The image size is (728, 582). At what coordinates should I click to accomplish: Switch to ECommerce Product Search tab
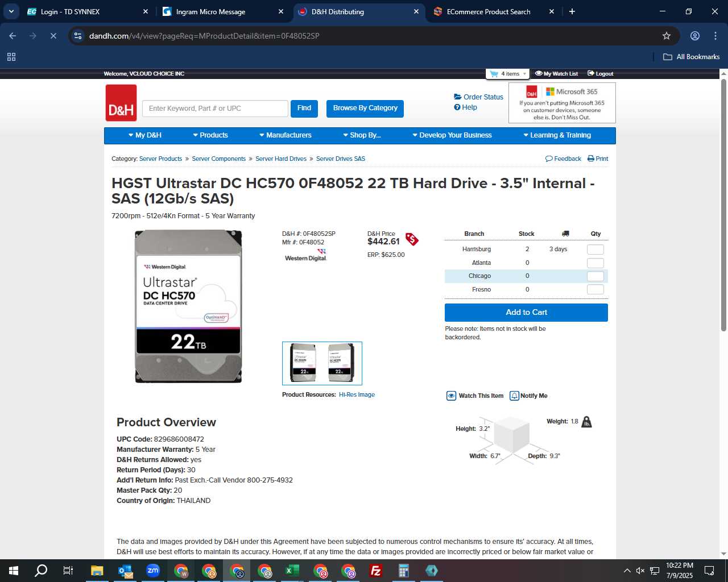tap(493, 11)
